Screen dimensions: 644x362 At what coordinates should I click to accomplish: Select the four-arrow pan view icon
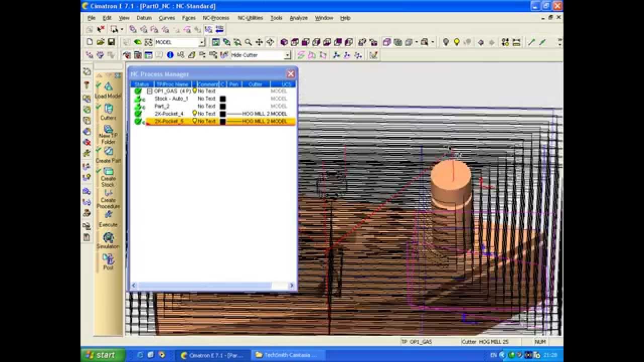(259, 42)
